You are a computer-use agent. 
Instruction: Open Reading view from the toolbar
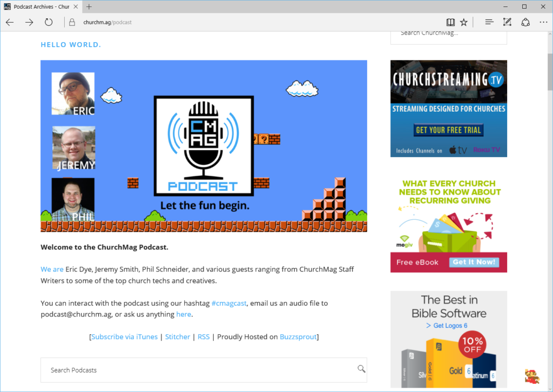point(450,22)
